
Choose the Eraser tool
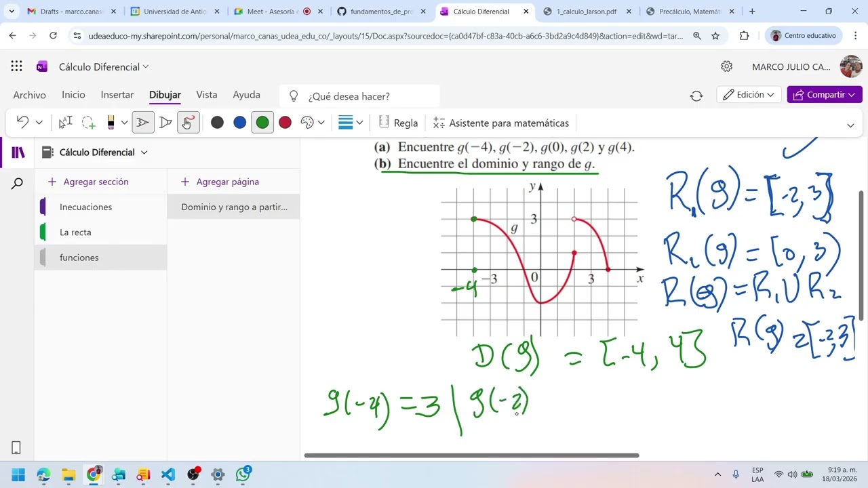click(111, 123)
